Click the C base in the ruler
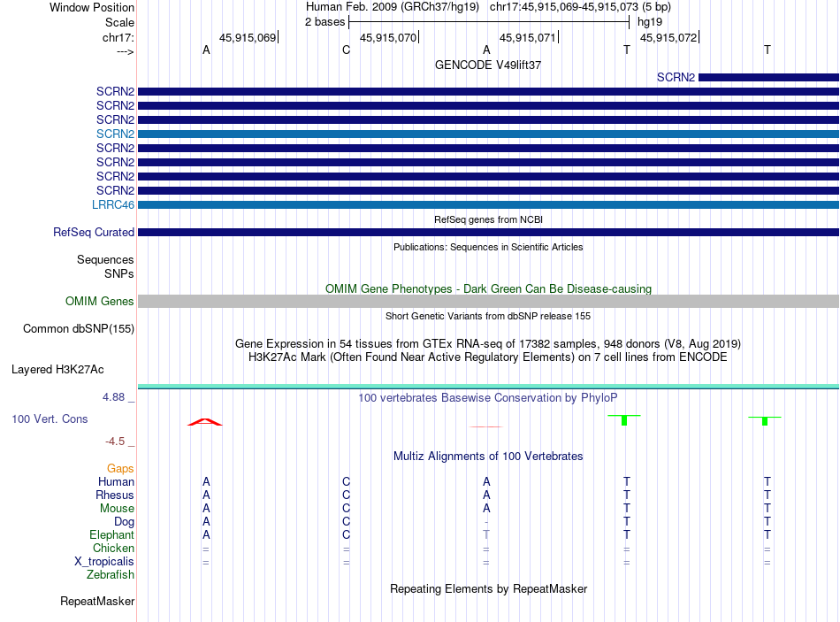 [346, 50]
